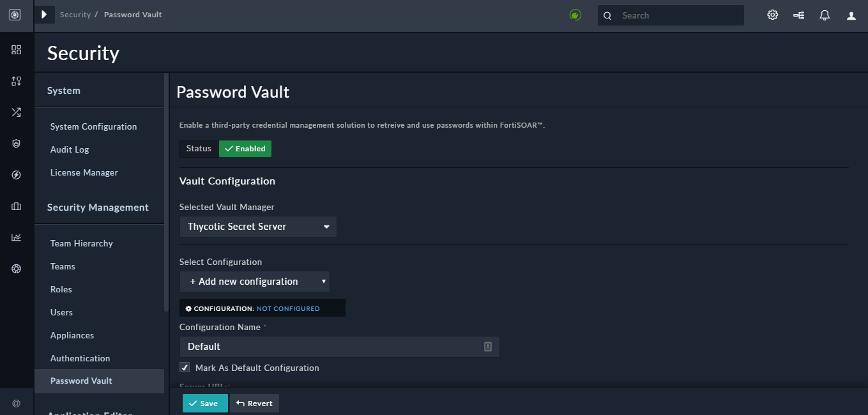
Task: Click the Automation lightning icon in sidebar
Action: pos(16,174)
